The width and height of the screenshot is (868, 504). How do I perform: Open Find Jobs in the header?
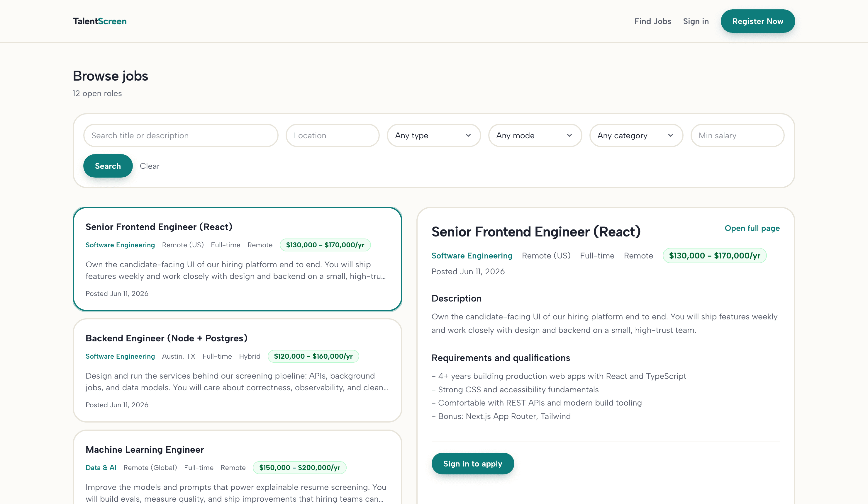pyautogui.click(x=653, y=21)
